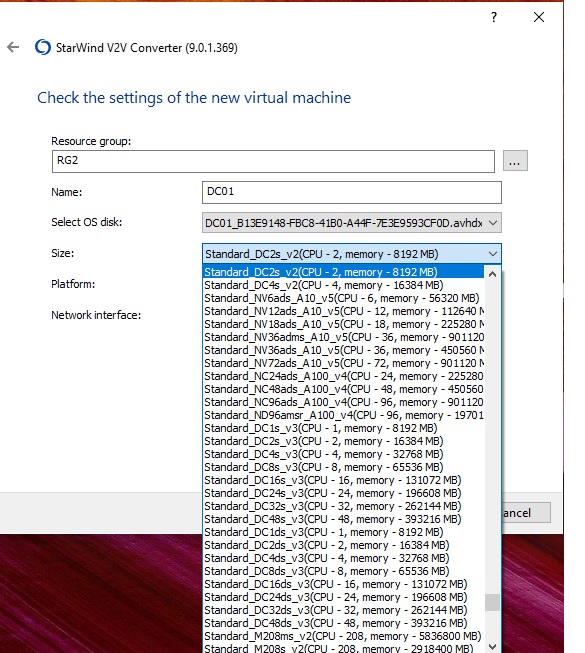
Task: Choose Standard_DC4s_v3 size
Action: click(x=344, y=454)
